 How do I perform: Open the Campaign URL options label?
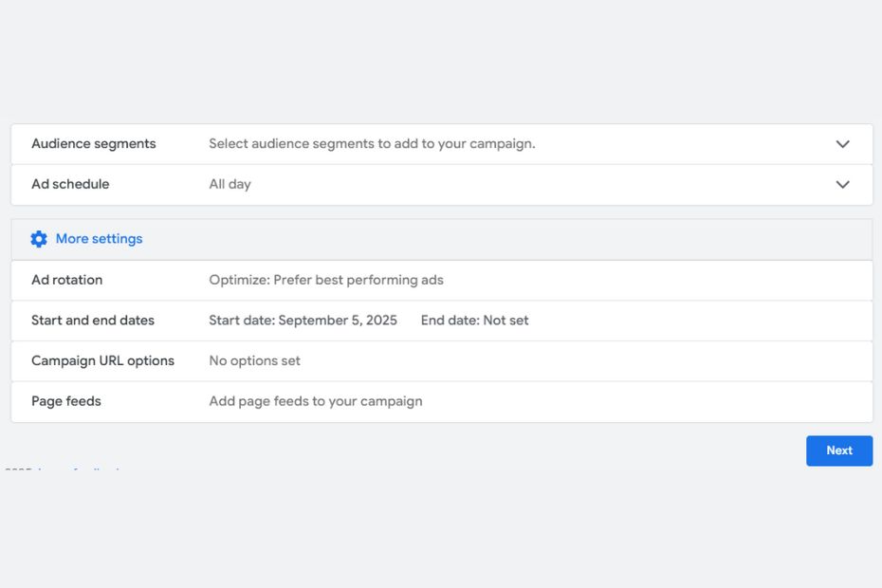pos(102,361)
